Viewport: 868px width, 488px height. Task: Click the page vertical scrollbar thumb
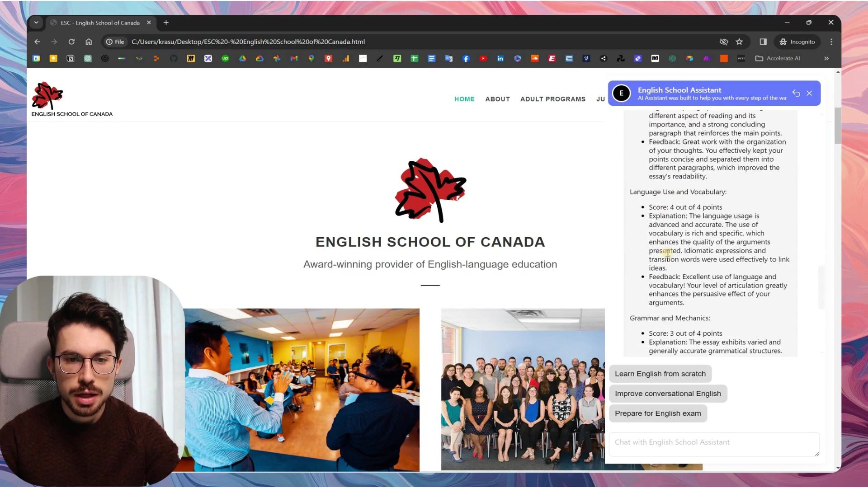point(838,126)
